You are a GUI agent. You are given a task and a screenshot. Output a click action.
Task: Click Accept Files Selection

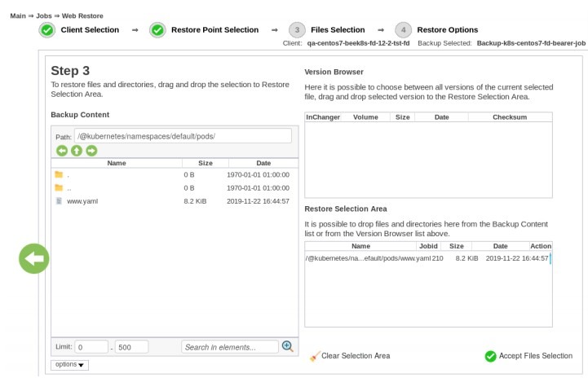528,356
